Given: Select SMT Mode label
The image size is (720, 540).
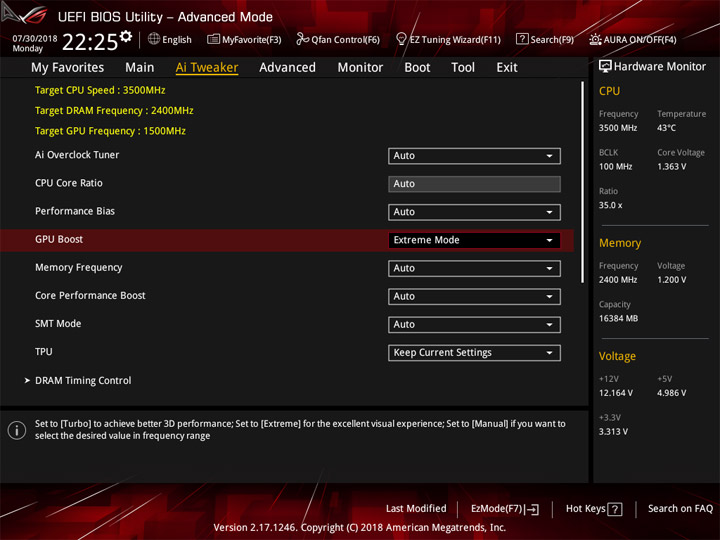Looking at the screenshot, I should pyautogui.click(x=58, y=324).
